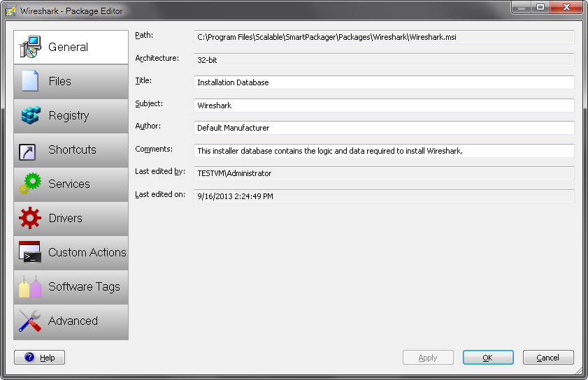Image resolution: width=588 pixels, height=380 pixels.
Task: Open the Services green gear icon
Action: 29,184
